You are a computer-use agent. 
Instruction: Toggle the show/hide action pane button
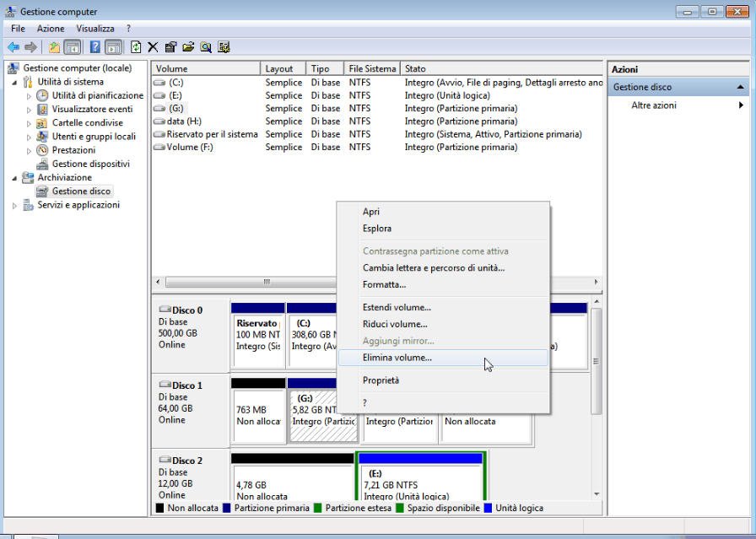coord(113,47)
